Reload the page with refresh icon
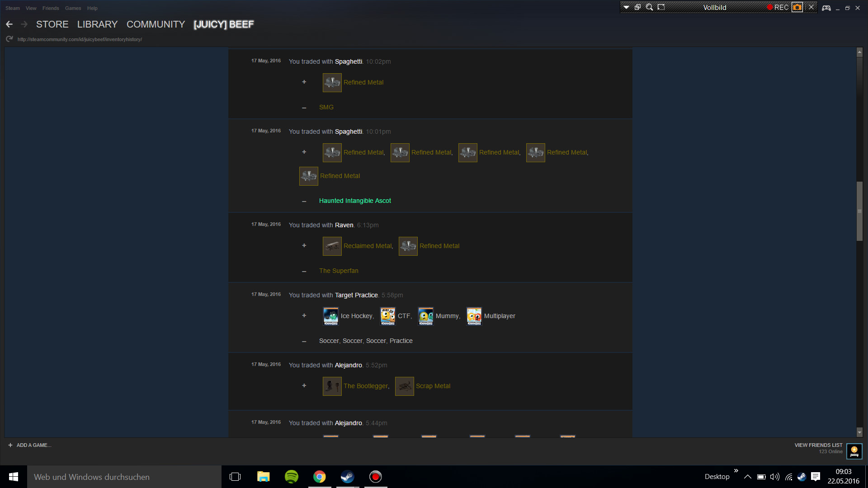 click(9, 39)
